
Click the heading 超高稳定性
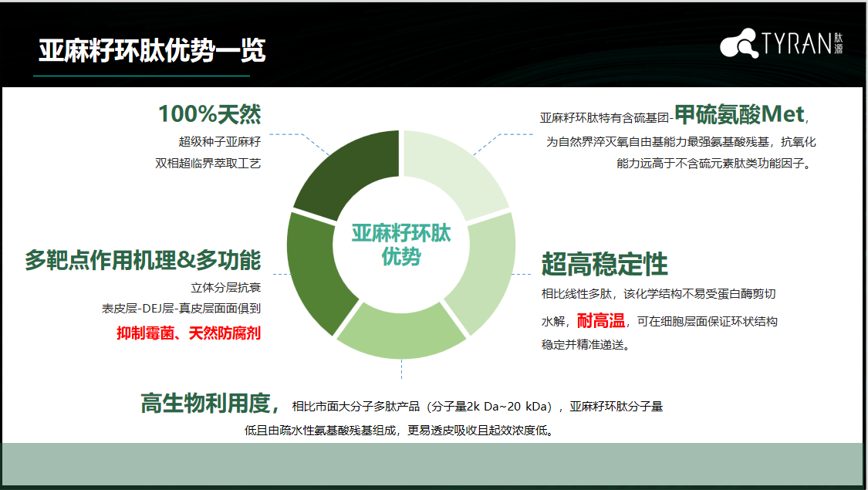point(604,264)
